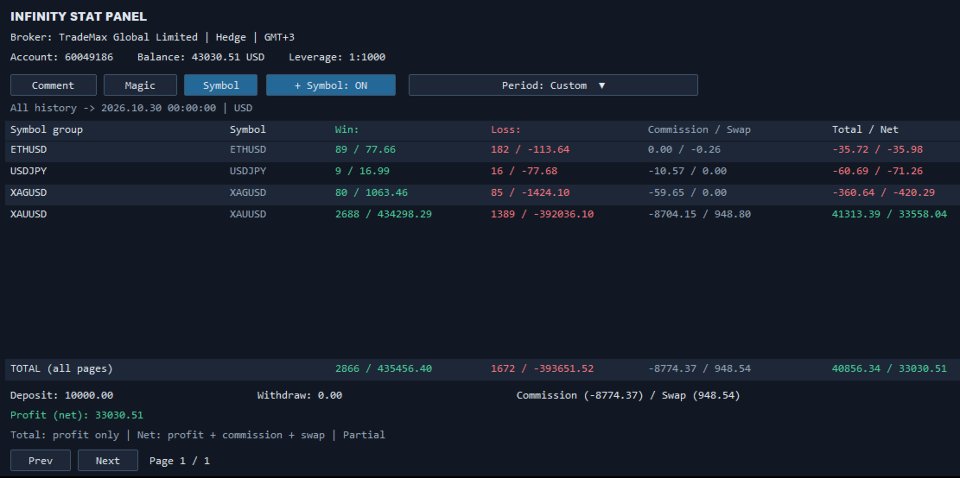
Task: Click total wins '2866 / 435456.40'
Action: [x=383, y=369]
